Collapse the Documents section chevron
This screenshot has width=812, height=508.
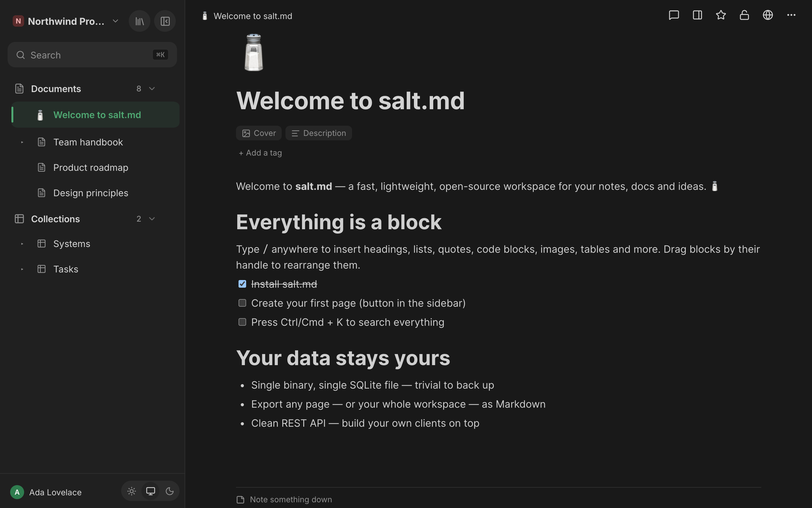click(152, 89)
